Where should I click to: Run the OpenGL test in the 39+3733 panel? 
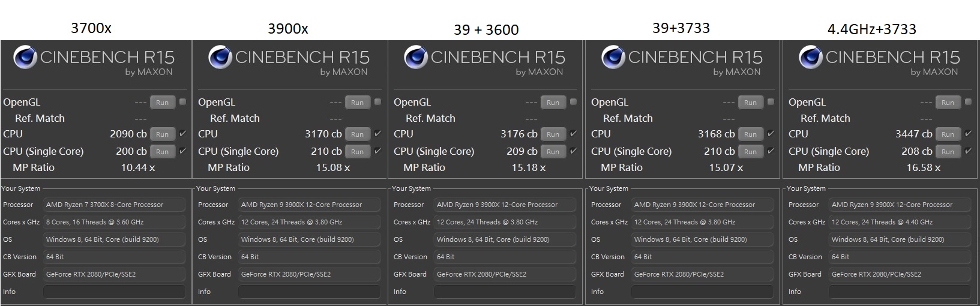point(751,103)
